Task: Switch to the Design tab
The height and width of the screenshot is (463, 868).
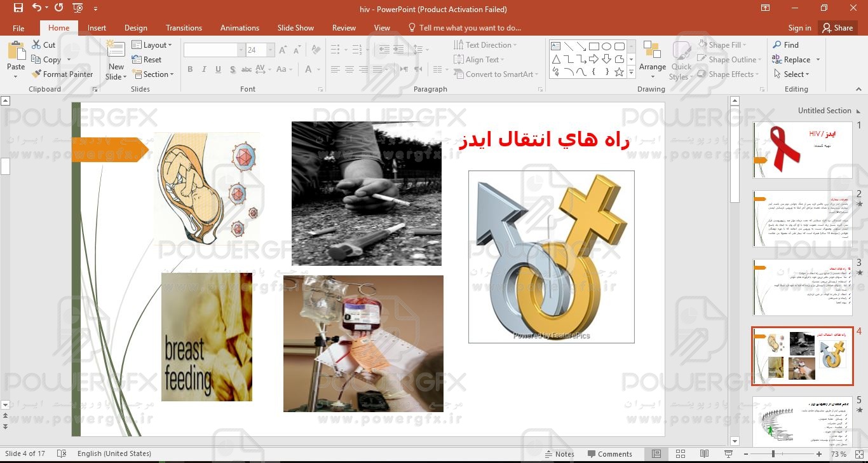Action: 135,28
